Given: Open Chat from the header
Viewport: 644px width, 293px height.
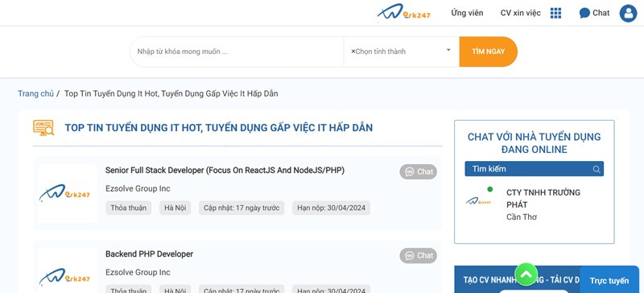Looking at the screenshot, I should tap(594, 13).
